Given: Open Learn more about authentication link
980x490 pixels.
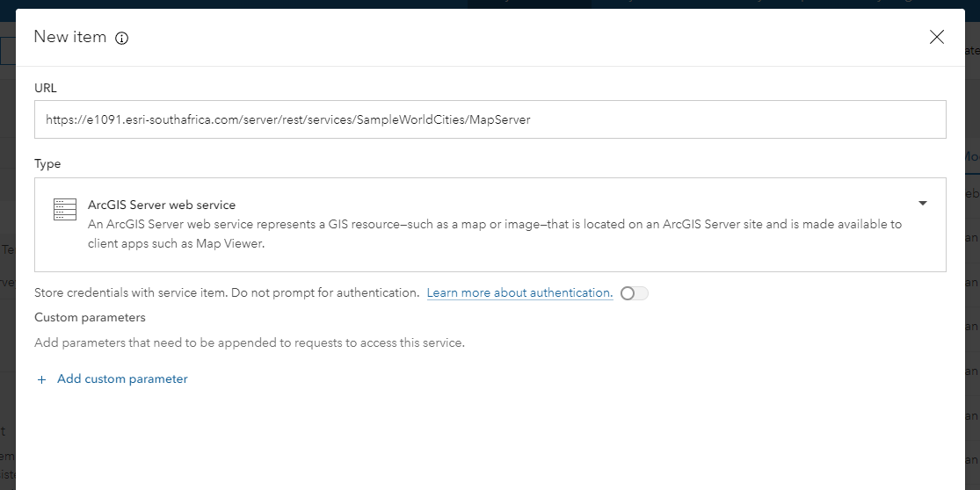Looking at the screenshot, I should [519, 292].
